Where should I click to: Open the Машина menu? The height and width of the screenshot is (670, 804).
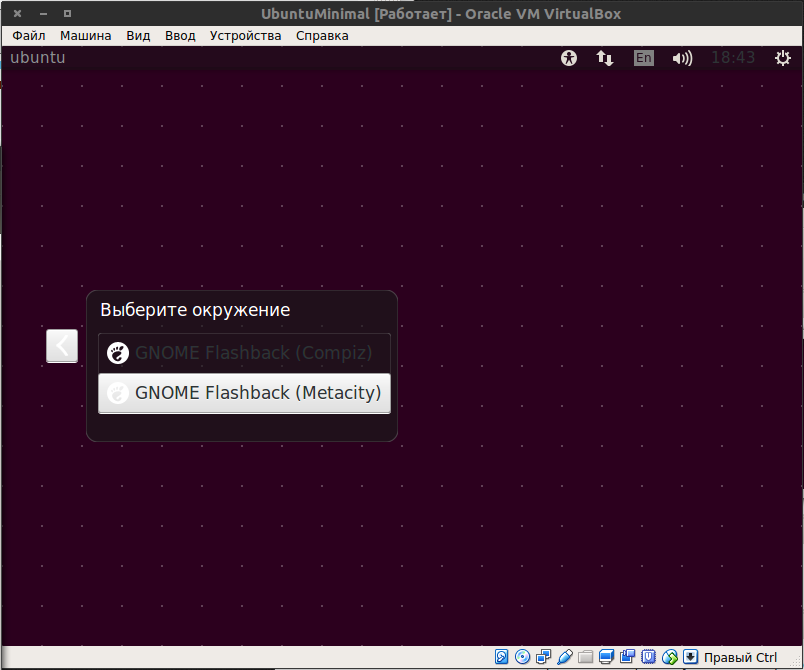pos(86,36)
